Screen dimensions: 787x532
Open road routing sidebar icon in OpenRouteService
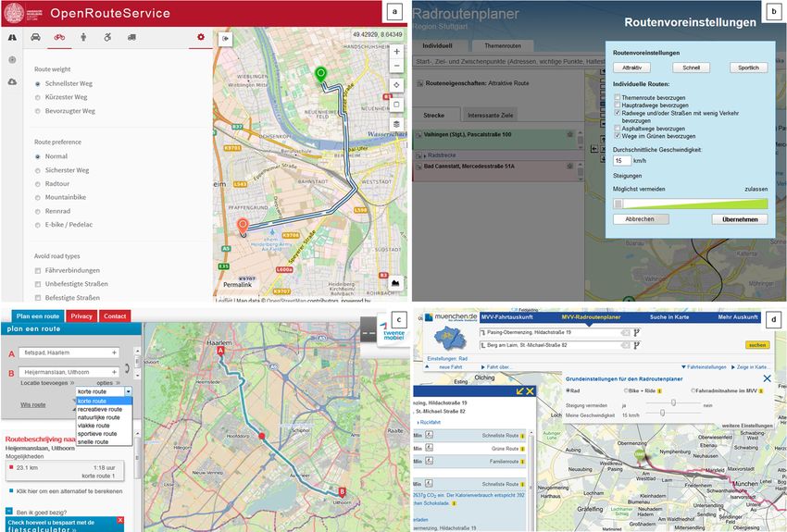12,38
